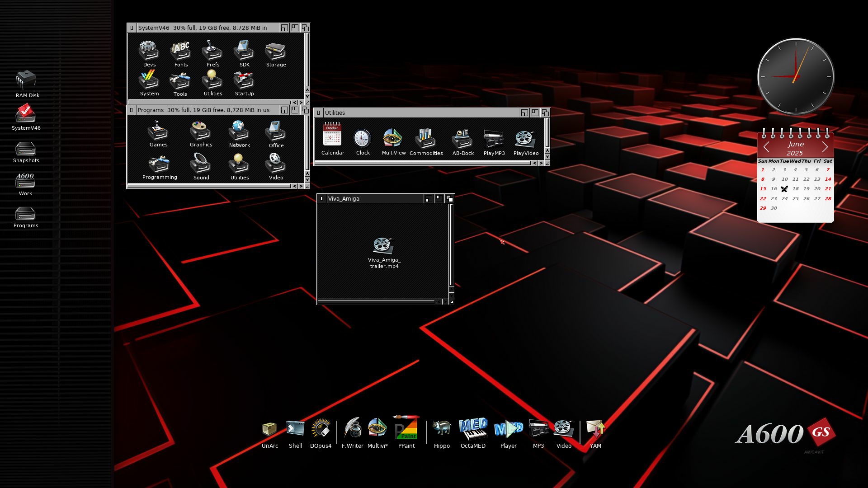Viewport: 868px width, 488px height.
Task: Open the AB-Dock utility icon
Action: click(x=462, y=139)
